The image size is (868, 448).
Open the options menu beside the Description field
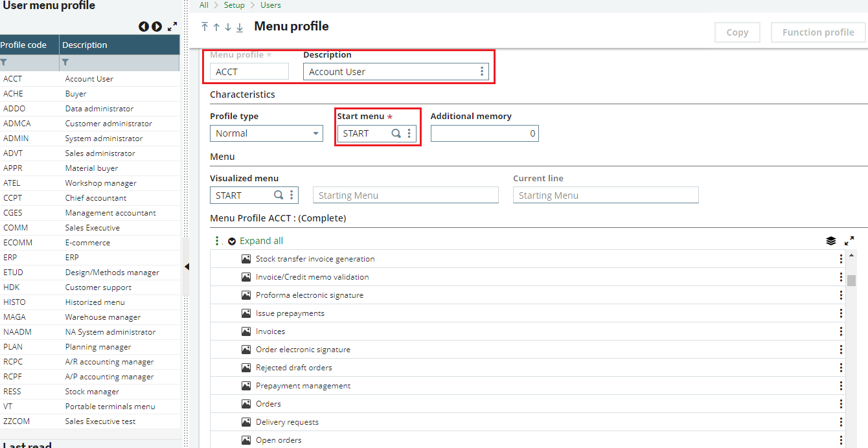click(x=481, y=71)
